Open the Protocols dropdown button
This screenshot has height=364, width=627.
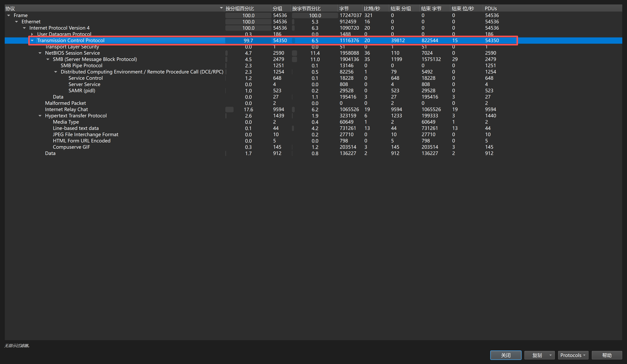click(x=573, y=355)
